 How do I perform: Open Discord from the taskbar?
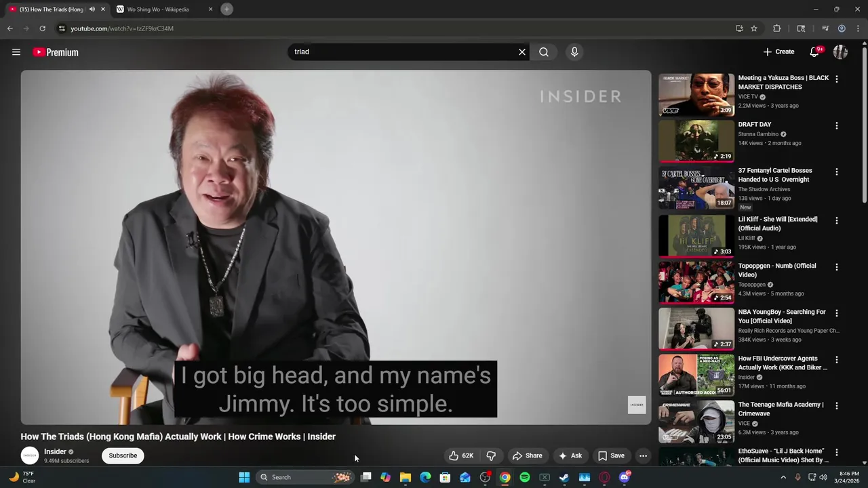pyautogui.click(x=625, y=477)
